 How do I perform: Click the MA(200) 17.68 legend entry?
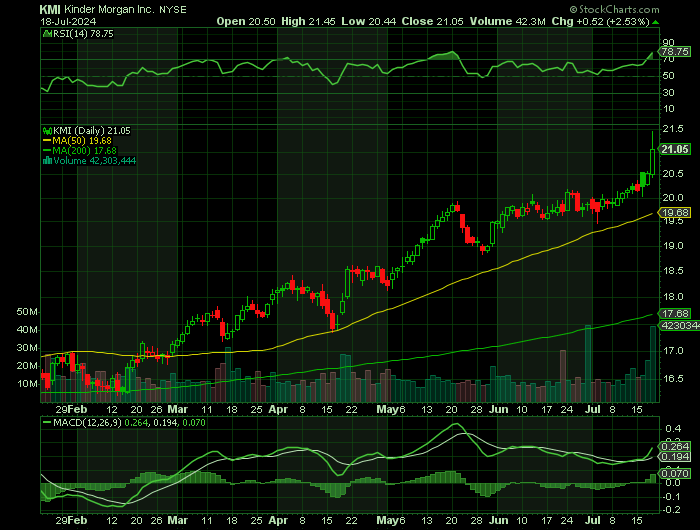84,151
